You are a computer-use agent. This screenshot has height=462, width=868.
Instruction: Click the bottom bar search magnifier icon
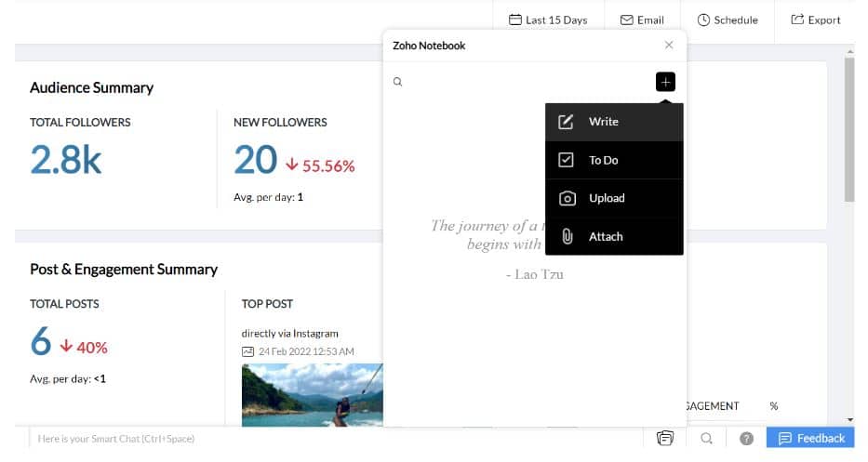707,439
